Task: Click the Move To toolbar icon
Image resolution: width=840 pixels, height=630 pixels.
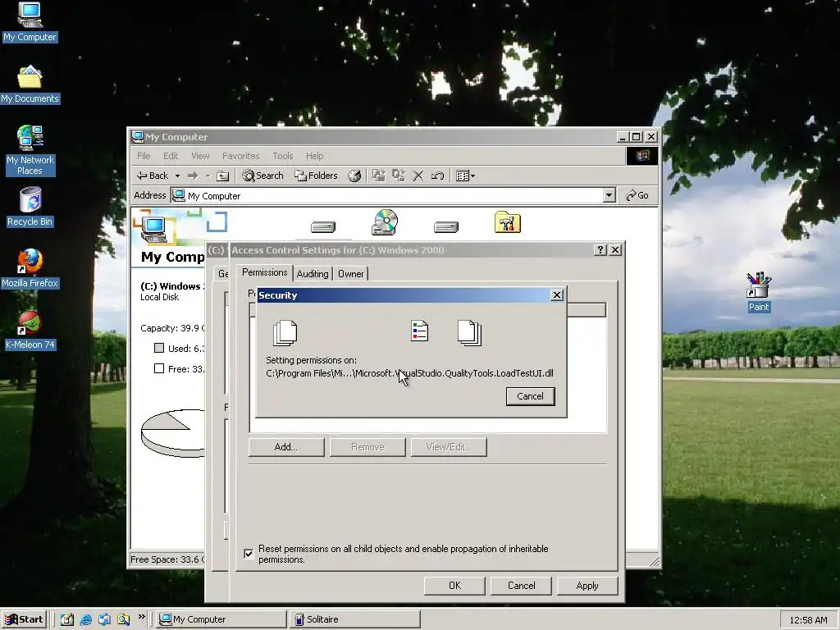Action: click(x=379, y=176)
